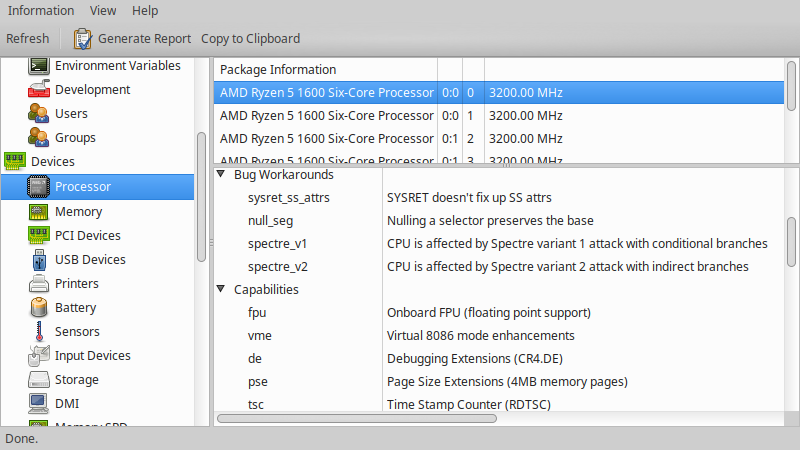Select the spectre_v2 row
800x450 pixels.
coord(499,266)
